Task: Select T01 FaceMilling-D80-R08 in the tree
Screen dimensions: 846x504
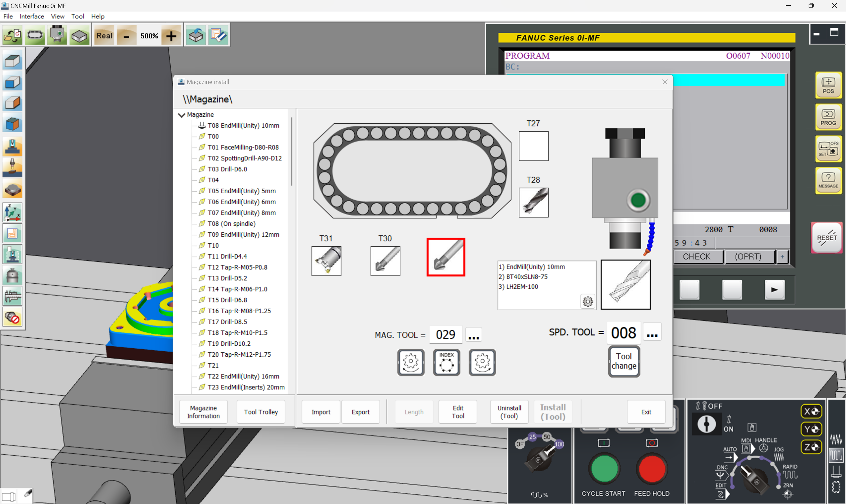Action: coord(243,147)
